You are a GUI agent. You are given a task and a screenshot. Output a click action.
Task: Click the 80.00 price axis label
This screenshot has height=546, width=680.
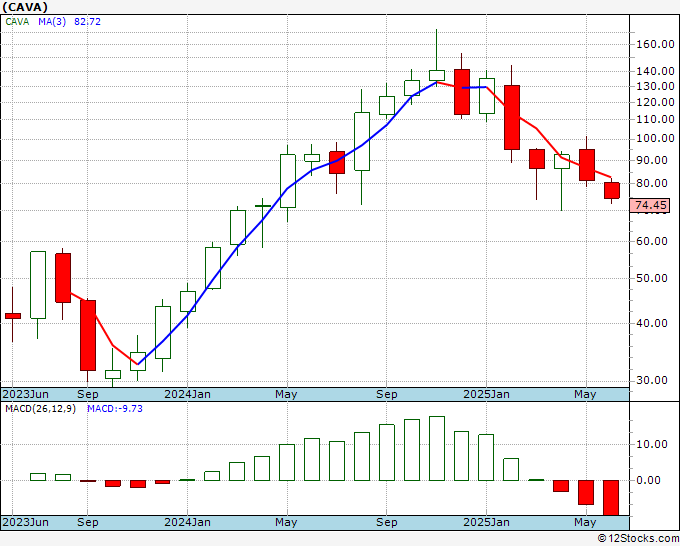tap(652, 183)
